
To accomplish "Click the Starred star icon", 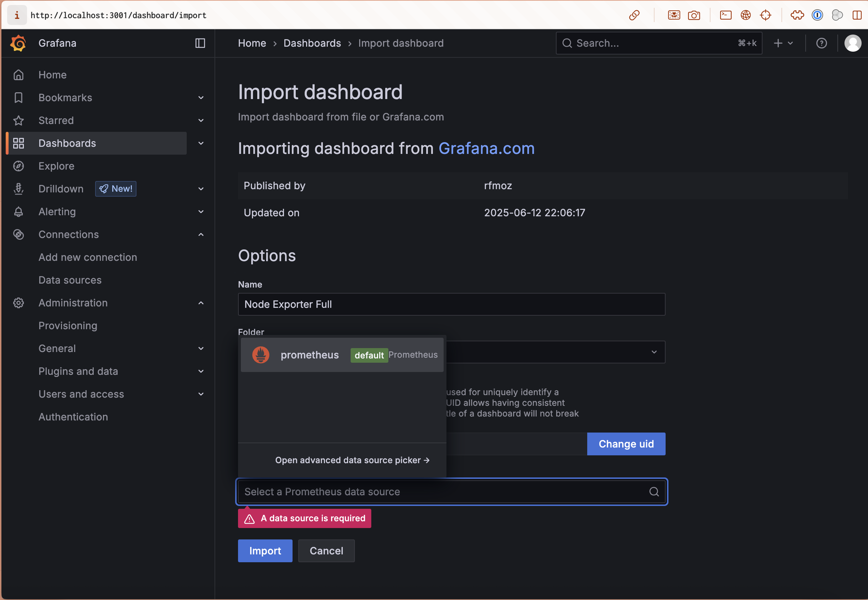I will 19,121.
